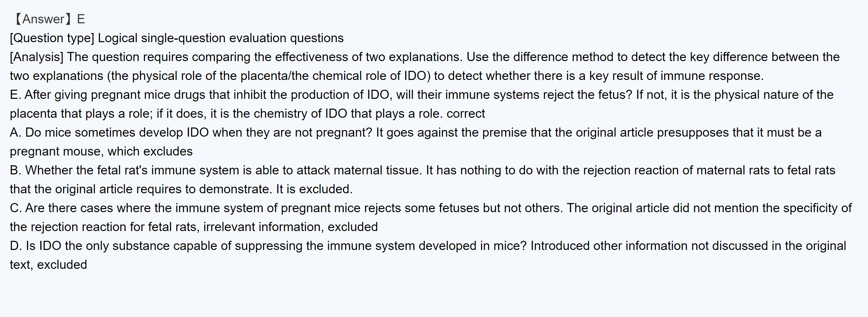Click the "[Question type]" label

click(52, 38)
